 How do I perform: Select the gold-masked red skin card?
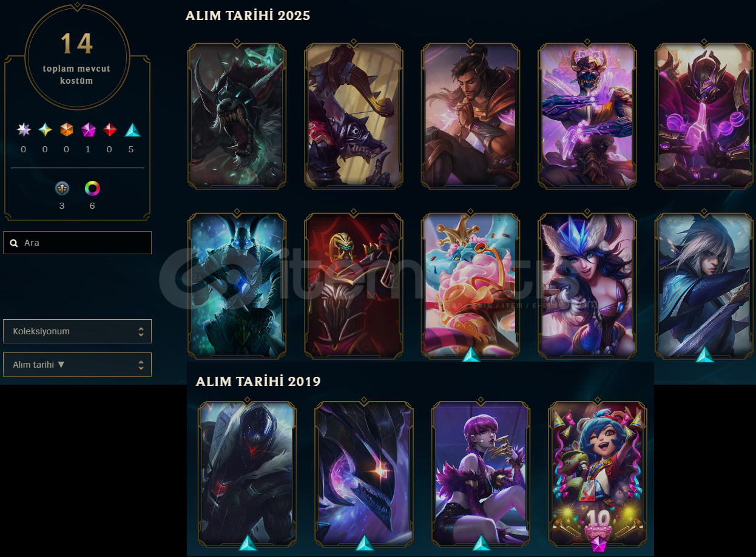(354, 285)
